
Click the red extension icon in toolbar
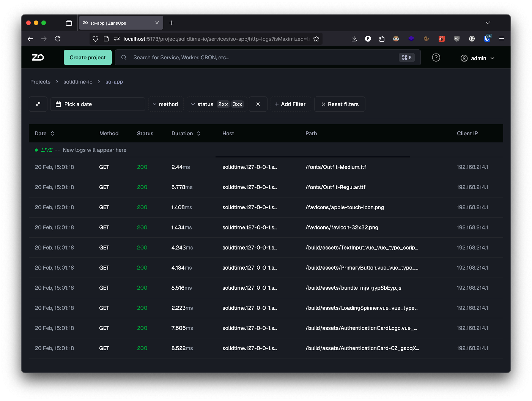[442, 39]
